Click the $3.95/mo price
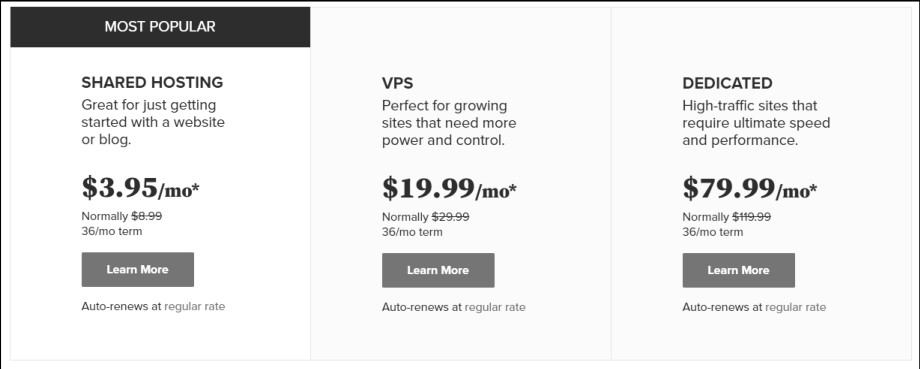Screen dimensions: 920x369 click(x=141, y=188)
